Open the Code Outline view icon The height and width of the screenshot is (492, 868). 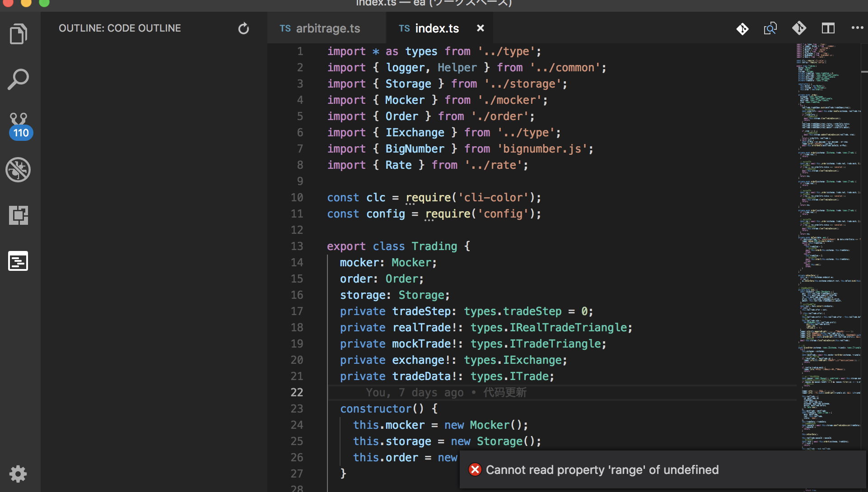click(18, 261)
